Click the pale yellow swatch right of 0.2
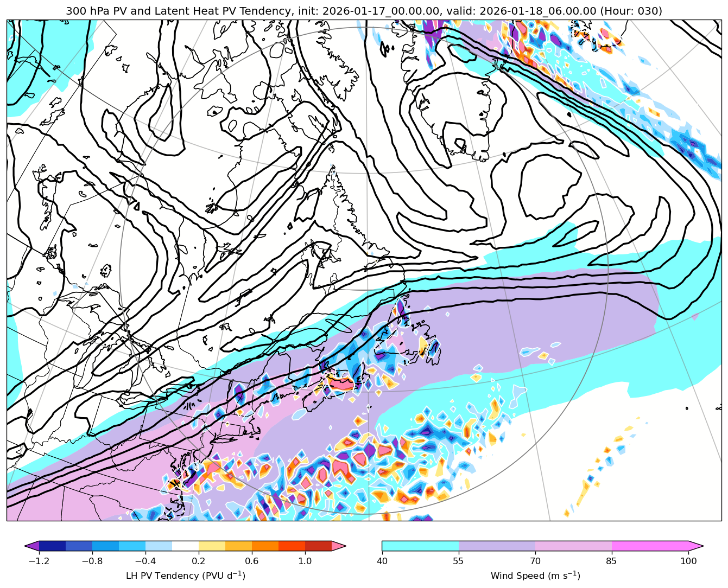The height and width of the screenshot is (588, 728). click(x=212, y=546)
